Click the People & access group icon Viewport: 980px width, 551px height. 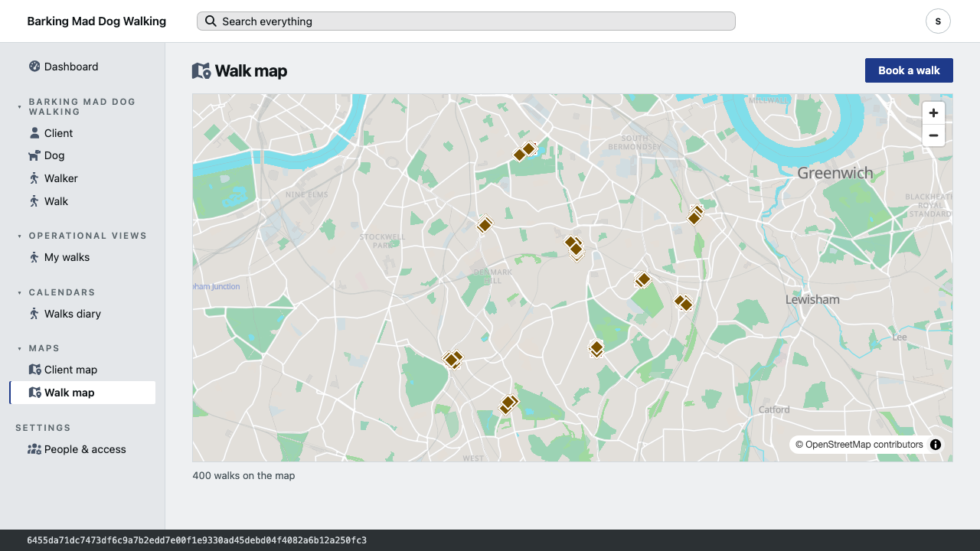click(34, 449)
